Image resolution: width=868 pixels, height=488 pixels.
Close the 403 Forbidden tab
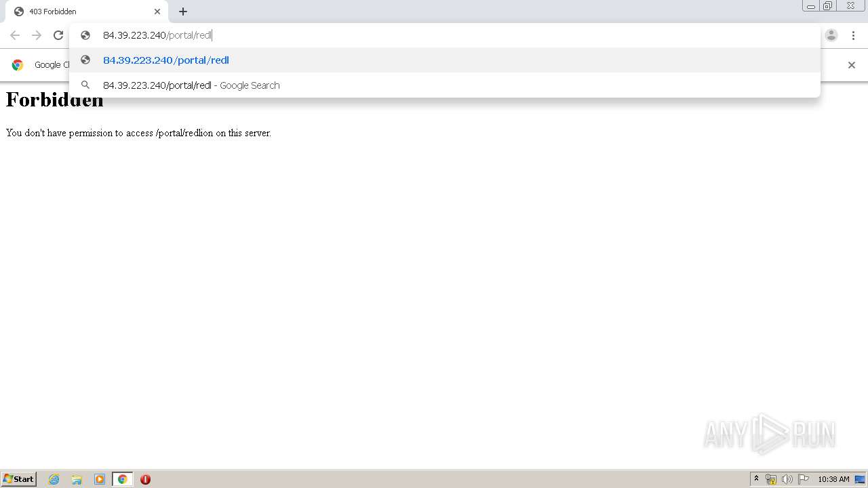pyautogui.click(x=157, y=12)
